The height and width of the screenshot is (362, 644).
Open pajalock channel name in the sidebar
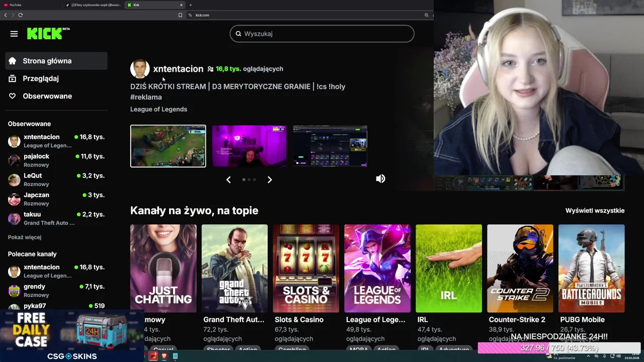click(36, 156)
